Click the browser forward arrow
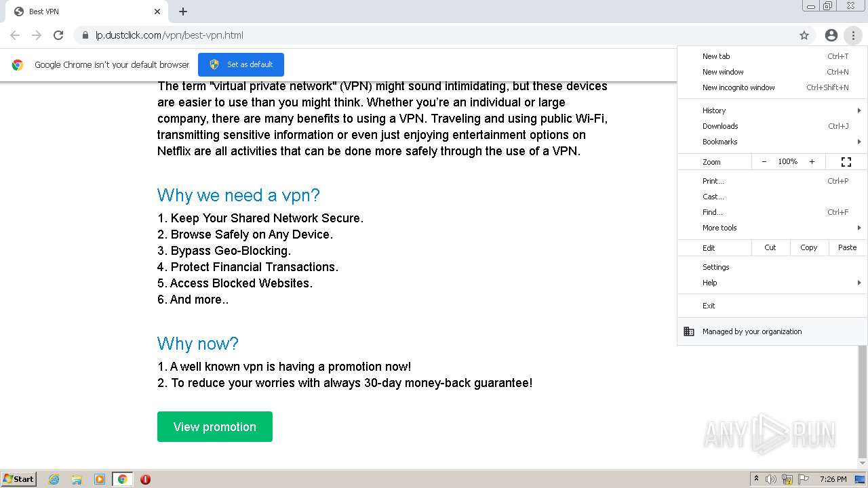 click(x=37, y=35)
